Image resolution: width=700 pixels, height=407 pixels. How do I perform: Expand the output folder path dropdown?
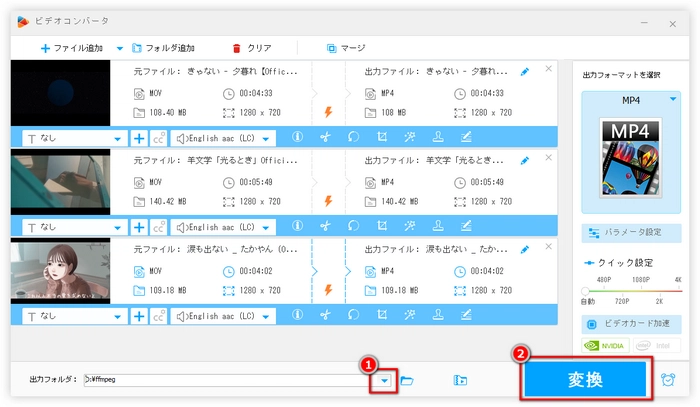click(384, 380)
